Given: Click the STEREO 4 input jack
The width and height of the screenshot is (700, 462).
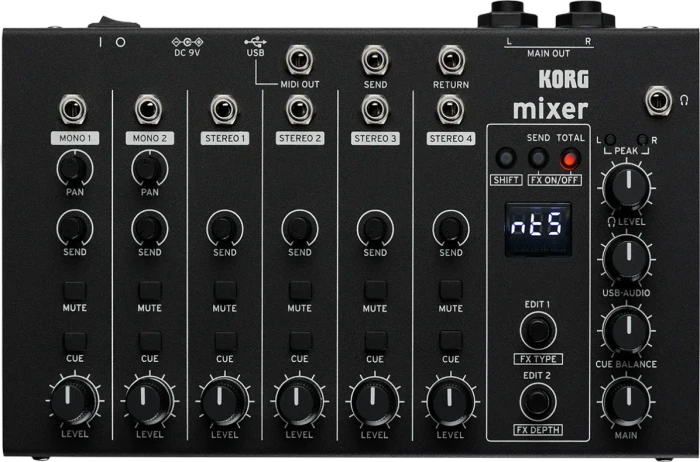Looking at the screenshot, I should pos(450,109).
